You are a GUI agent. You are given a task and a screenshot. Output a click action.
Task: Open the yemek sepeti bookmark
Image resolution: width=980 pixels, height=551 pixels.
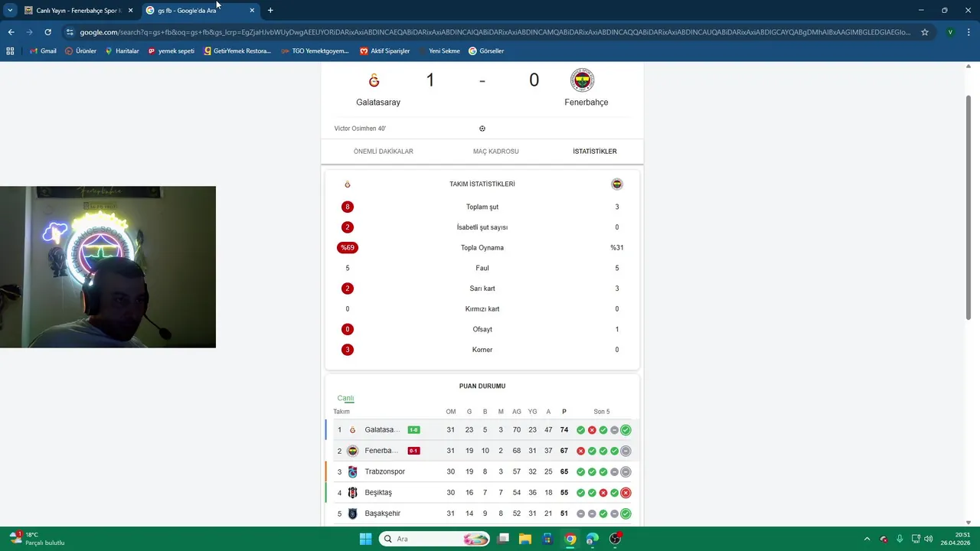(171, 51)
